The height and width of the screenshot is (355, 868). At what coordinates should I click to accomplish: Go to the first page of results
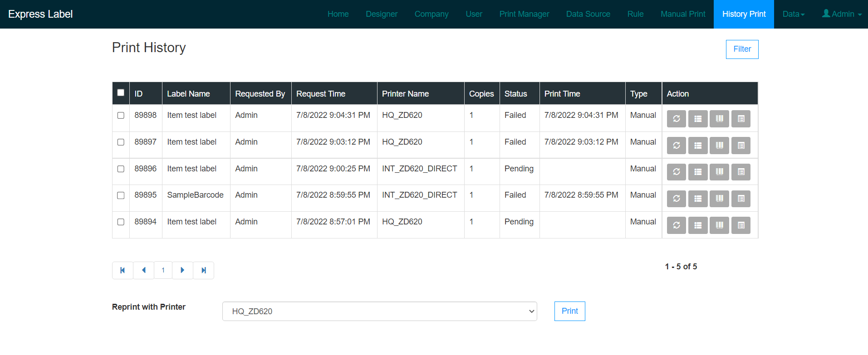(123, 270)
